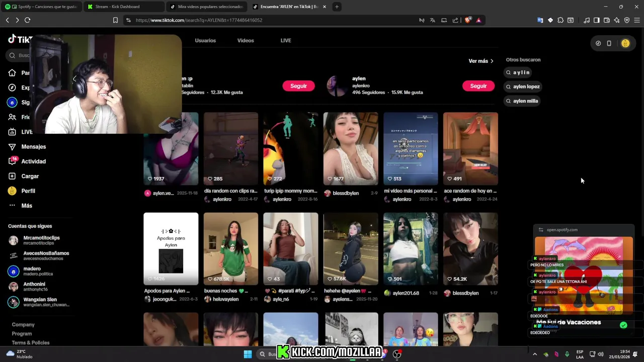The width and height of the screenshot is (644, 362).
Task: Open the weather widget showing 23°C
Action: 20,354
